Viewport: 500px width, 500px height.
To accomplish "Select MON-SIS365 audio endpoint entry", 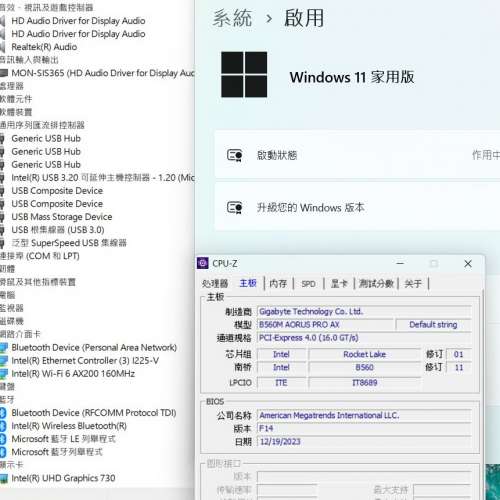I will coord(103,73).
